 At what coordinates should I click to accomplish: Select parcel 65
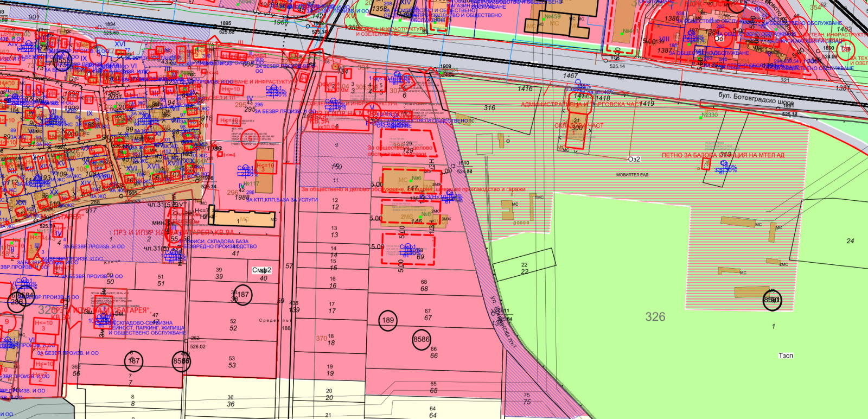[x=433, y=388]
